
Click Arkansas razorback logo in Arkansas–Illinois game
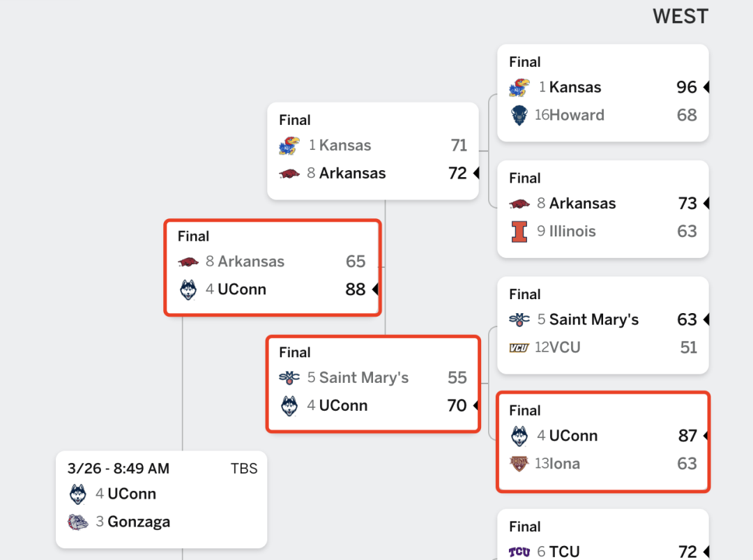519,204
